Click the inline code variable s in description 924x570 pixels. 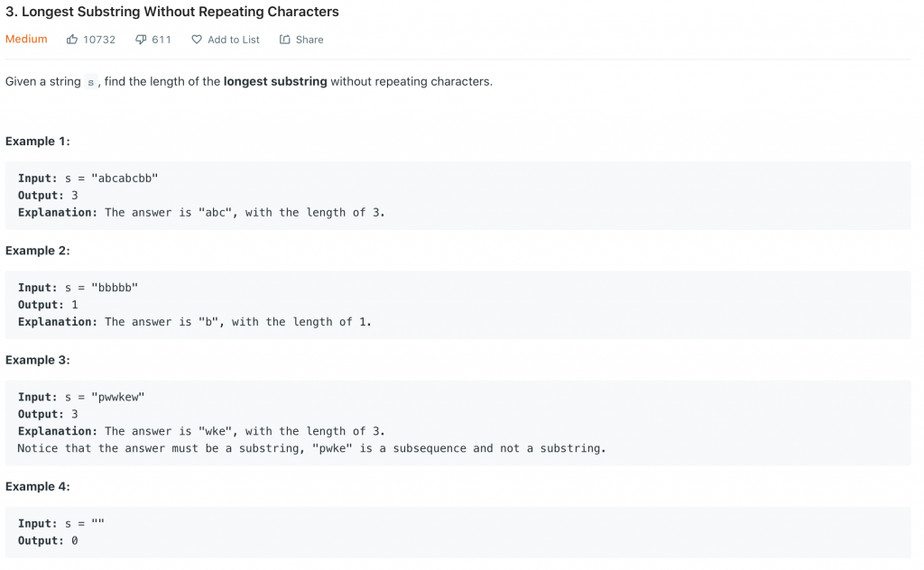point(89,82)
